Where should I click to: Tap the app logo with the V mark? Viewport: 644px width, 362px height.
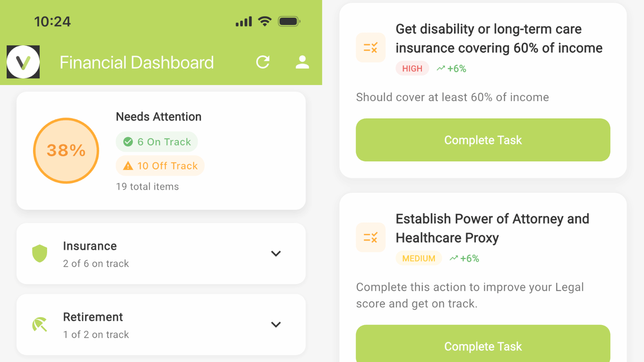[x=23, y=62]
